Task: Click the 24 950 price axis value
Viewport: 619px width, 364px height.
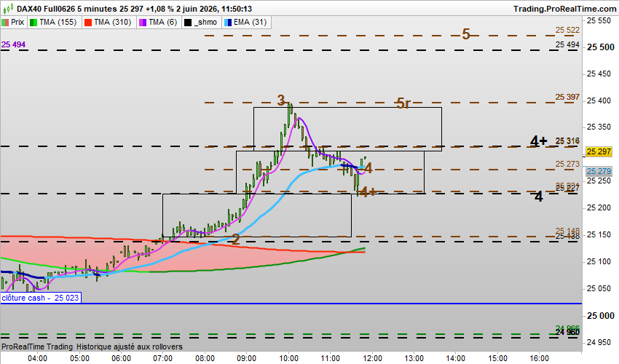Action: pyautogui.click(x=599, y=342)
